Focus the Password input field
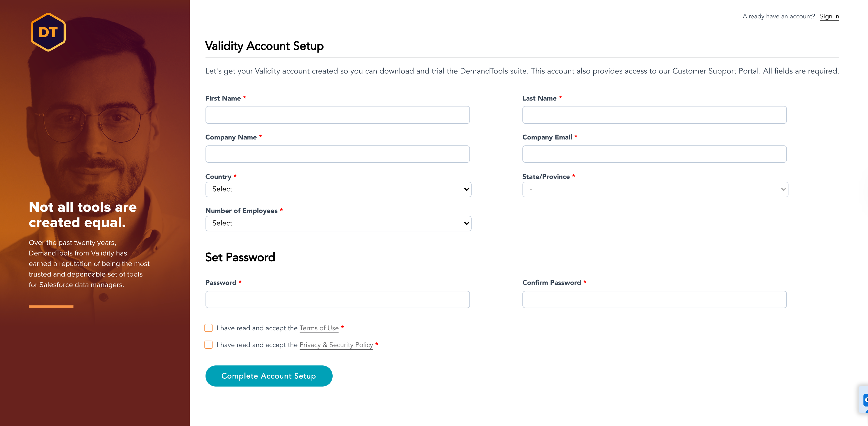The image size is (868, 426). [338, 299]
